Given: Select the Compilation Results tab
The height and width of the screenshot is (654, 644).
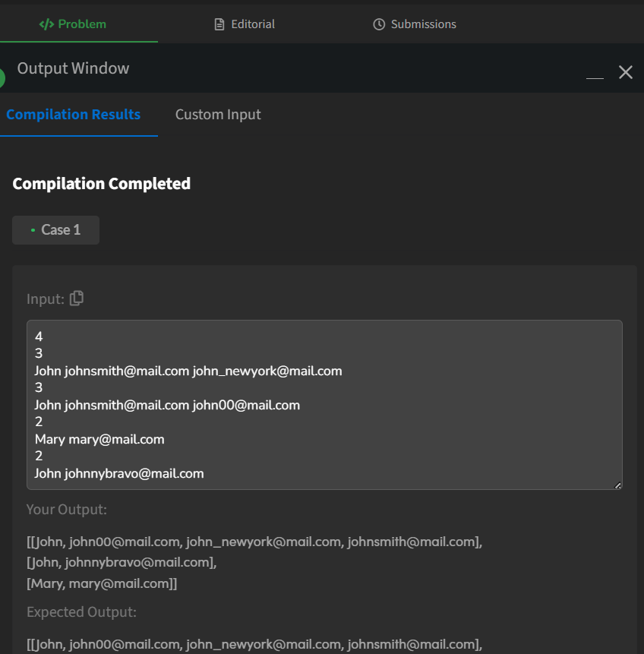Looking at the screenshot, I should [x=74, y=114].
